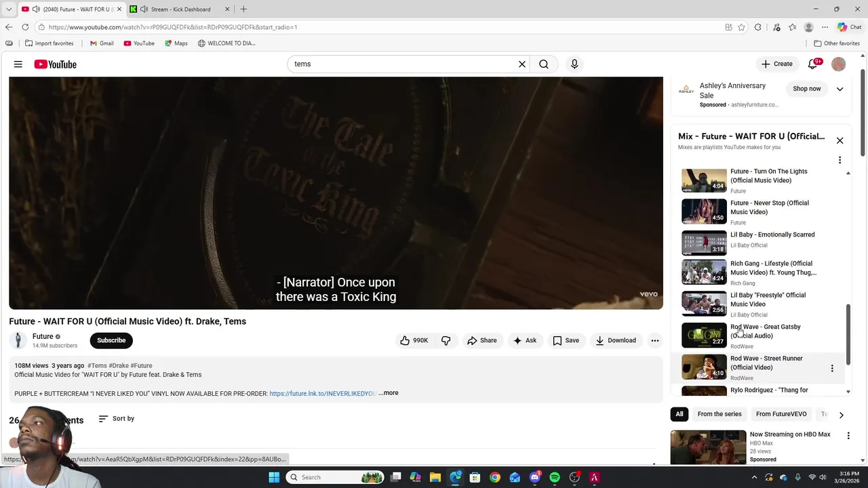The image size is (868, 488).
Task: Start voice search with microphone icon
Action: tap(574, 64)
